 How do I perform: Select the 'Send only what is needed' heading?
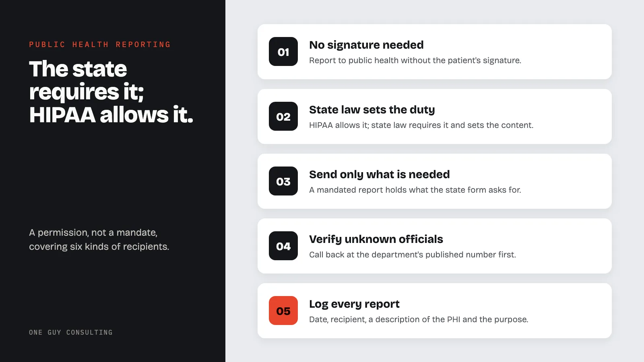pyautogui.click(x=379, y=174)
